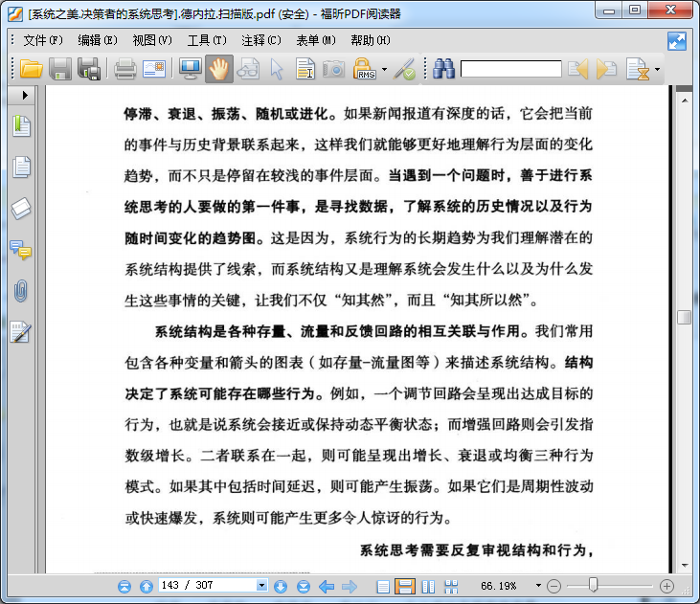
Task: Choose the Select Text tool
Action: pyautogui.click(x=305, y=69)
